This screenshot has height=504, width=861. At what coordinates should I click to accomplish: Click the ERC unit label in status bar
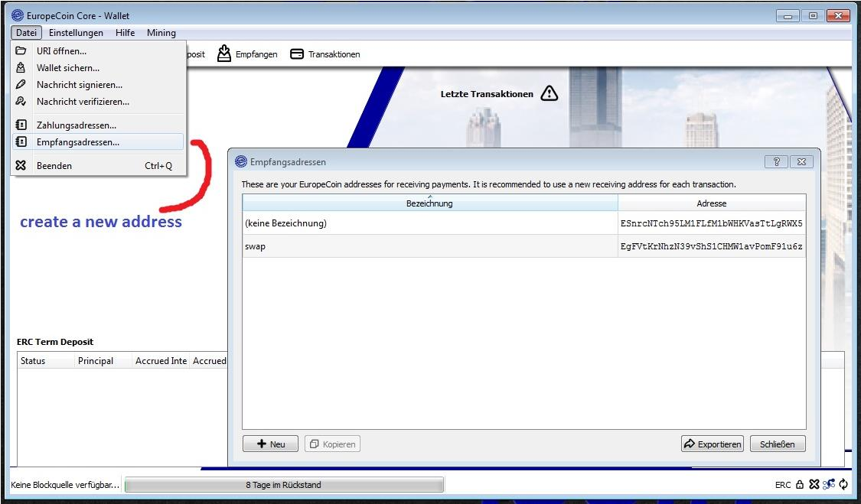coord(783,485)
